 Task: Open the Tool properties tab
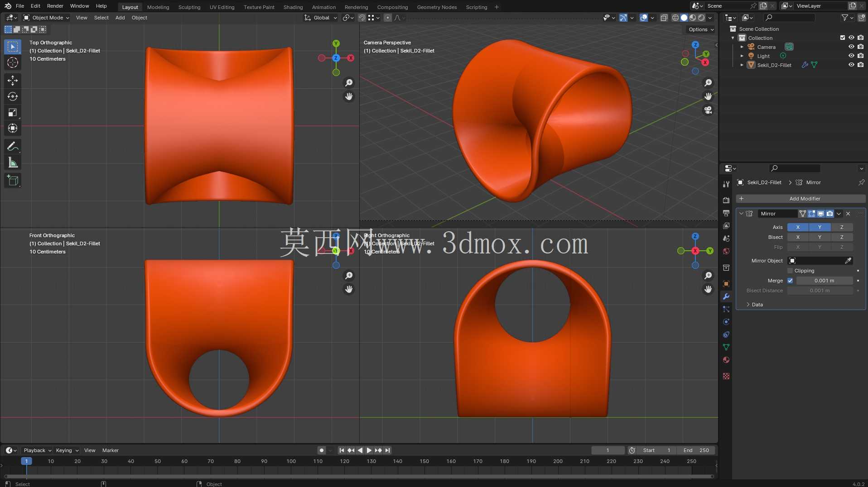click(x=726, y=184)
